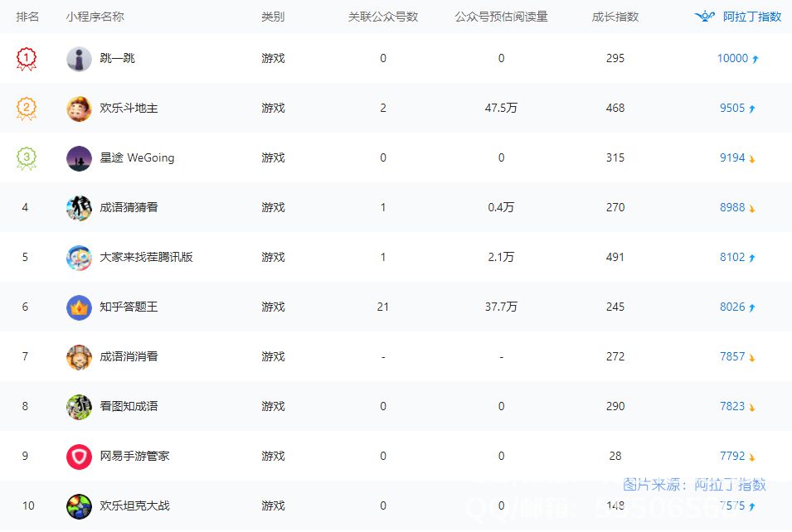Select the 网易手游管家 shield icon
The image size is (792, 532).
80,457
